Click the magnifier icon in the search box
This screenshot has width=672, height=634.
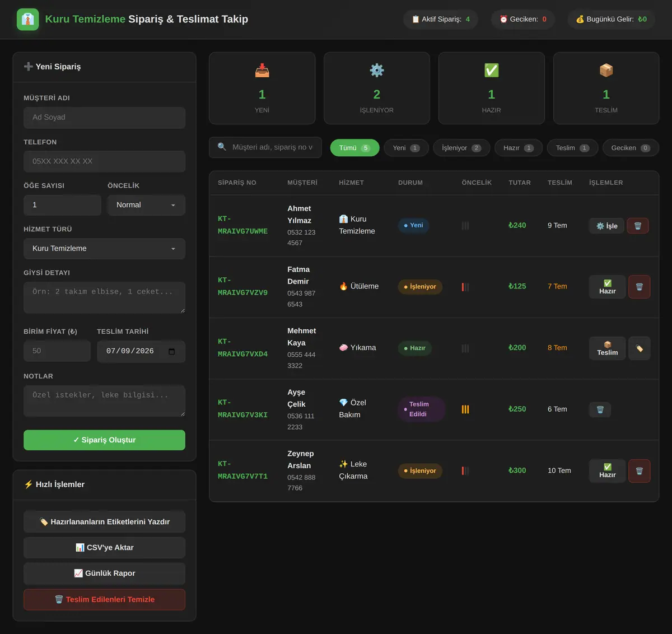coord(222,147)
